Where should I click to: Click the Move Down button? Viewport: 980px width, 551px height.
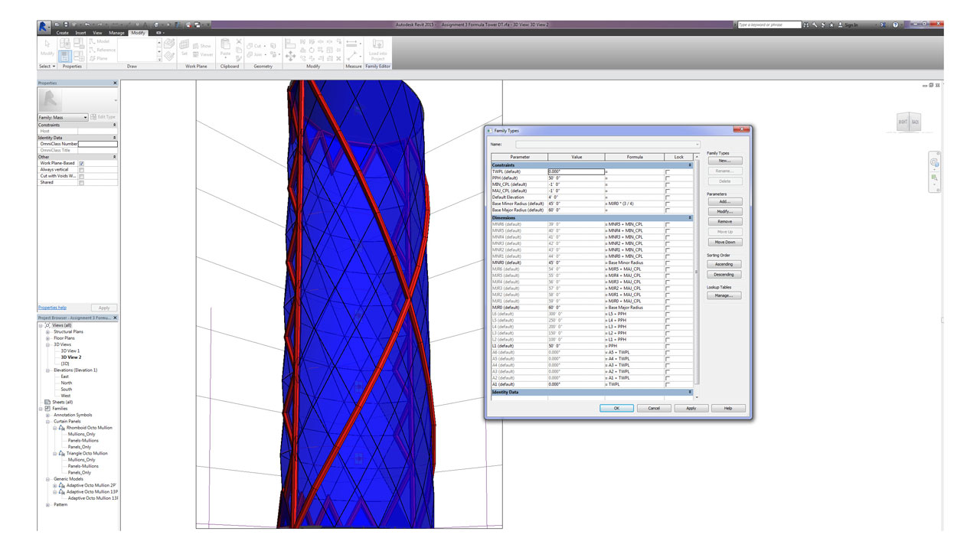724,242
